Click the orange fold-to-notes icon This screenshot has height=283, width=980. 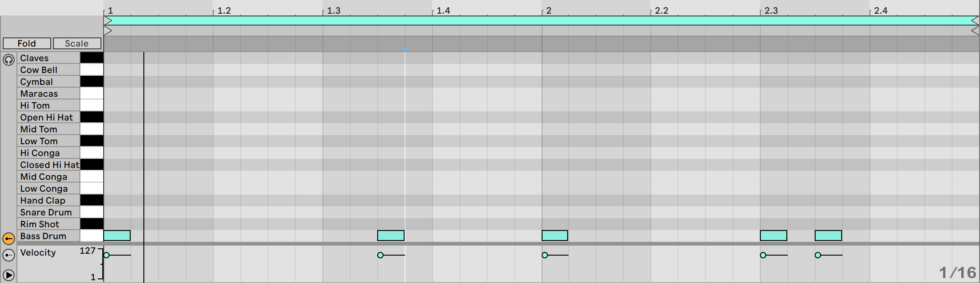[9, 238]
